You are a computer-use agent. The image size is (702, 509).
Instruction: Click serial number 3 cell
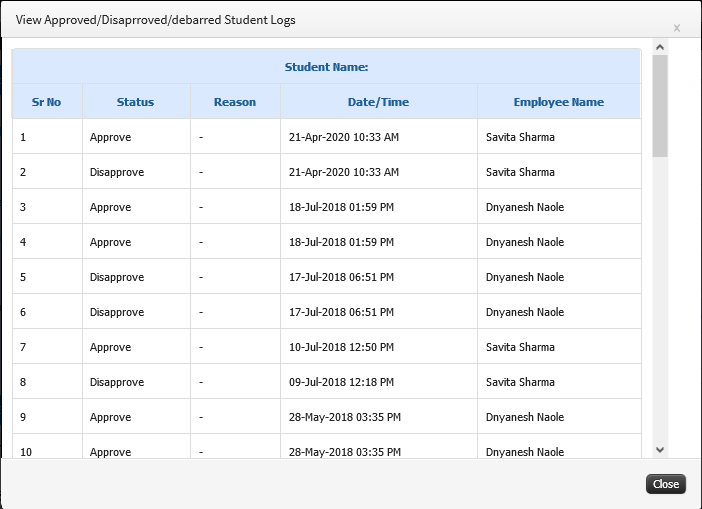[47, 206]
